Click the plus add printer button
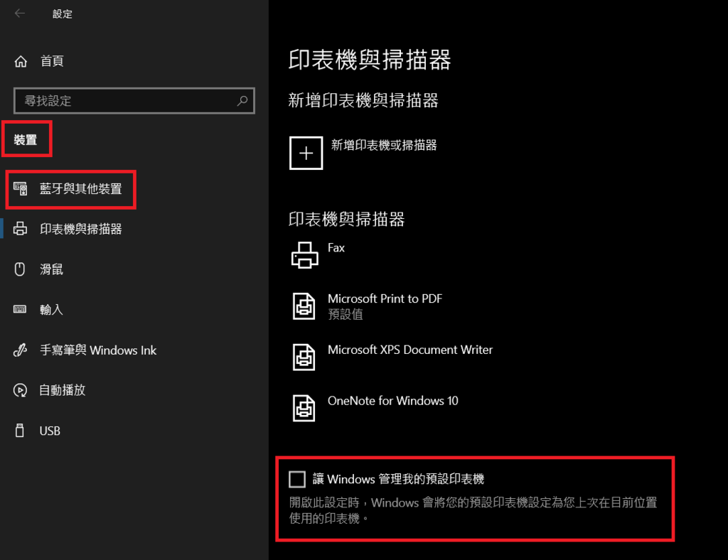 (x=306, y=153)
